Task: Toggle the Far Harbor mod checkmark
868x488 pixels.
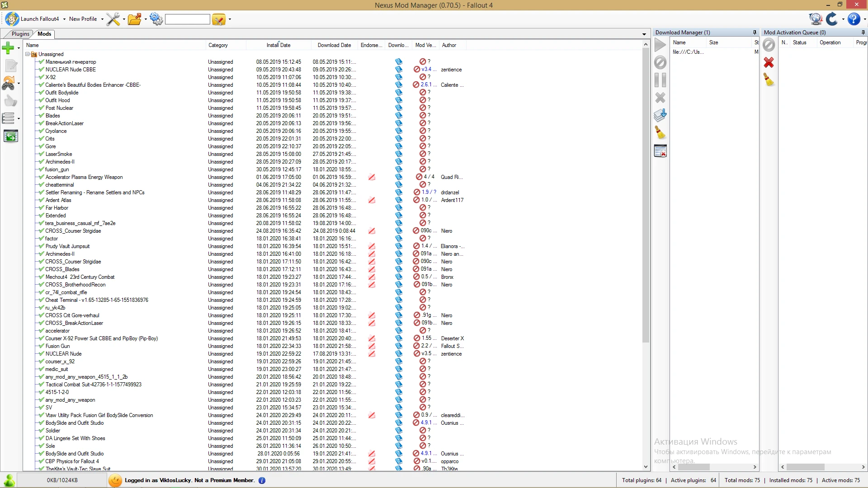Action: click(x=41, y=208)
